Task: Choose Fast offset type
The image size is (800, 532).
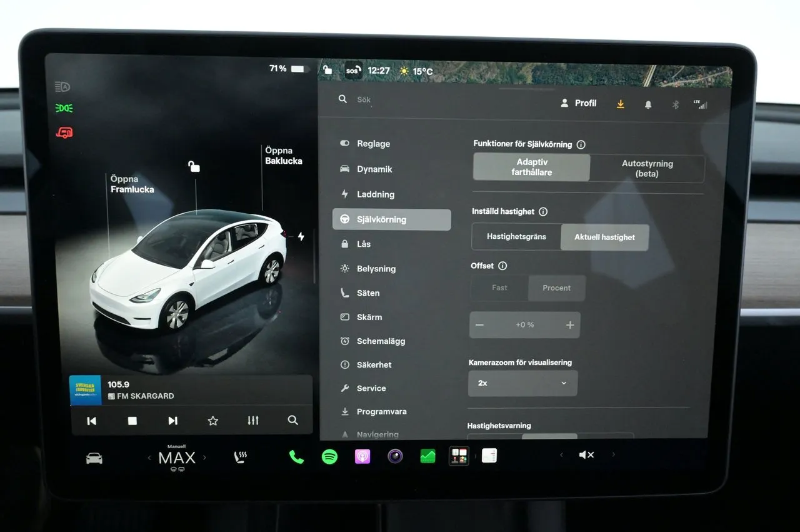Action: pyautogui.click(x=499, y=288)
